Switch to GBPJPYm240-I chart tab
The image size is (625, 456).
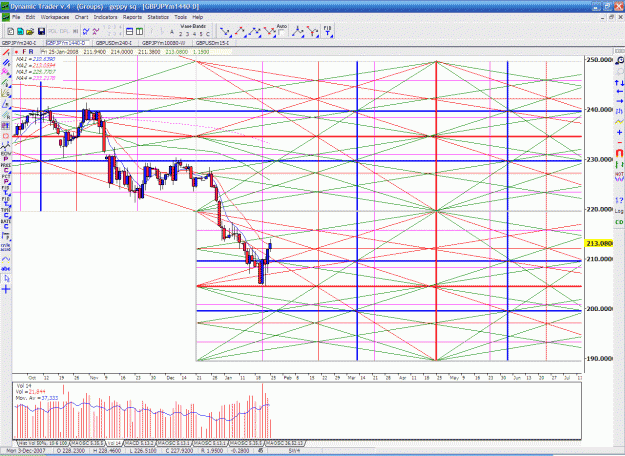click(19, 43)
